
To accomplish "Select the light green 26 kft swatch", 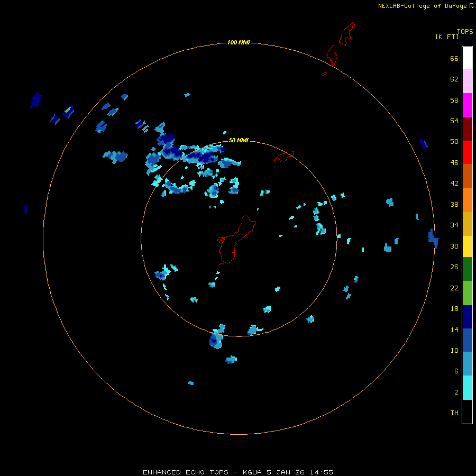I will (x=467, y=293).
